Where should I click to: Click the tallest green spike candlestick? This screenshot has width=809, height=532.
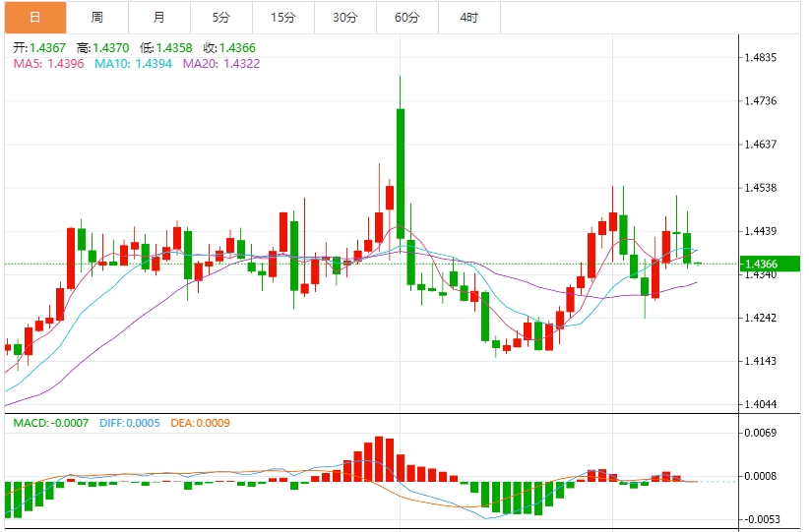pyautogui.click(x=401, y=174)
